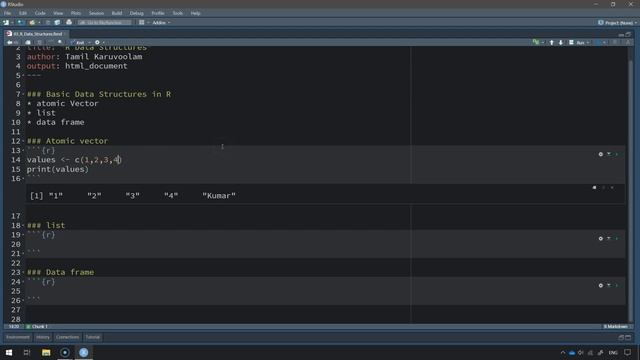Switch to the Environment tab
Viewport: 640px width, 360px height.
click(18, 337)
